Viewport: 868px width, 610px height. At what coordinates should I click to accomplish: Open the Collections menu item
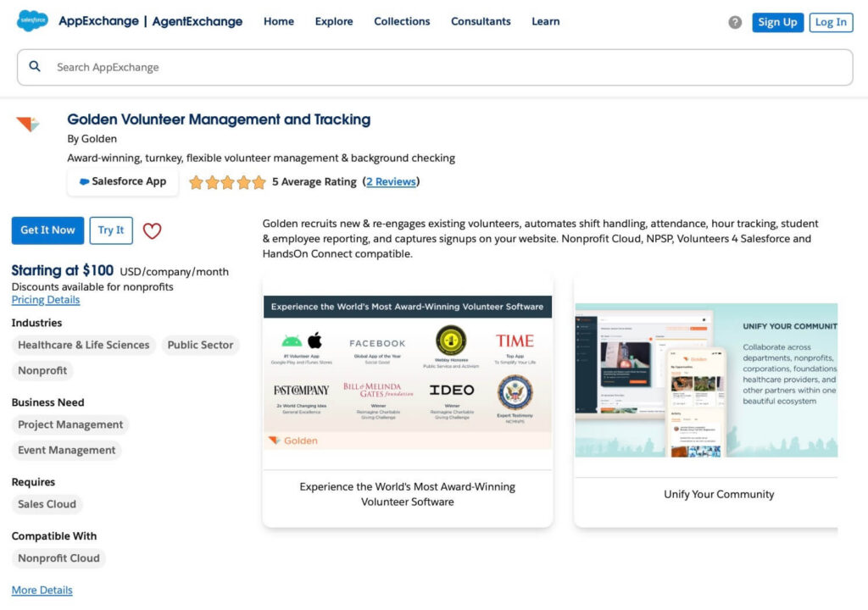[x=402, y=21]
